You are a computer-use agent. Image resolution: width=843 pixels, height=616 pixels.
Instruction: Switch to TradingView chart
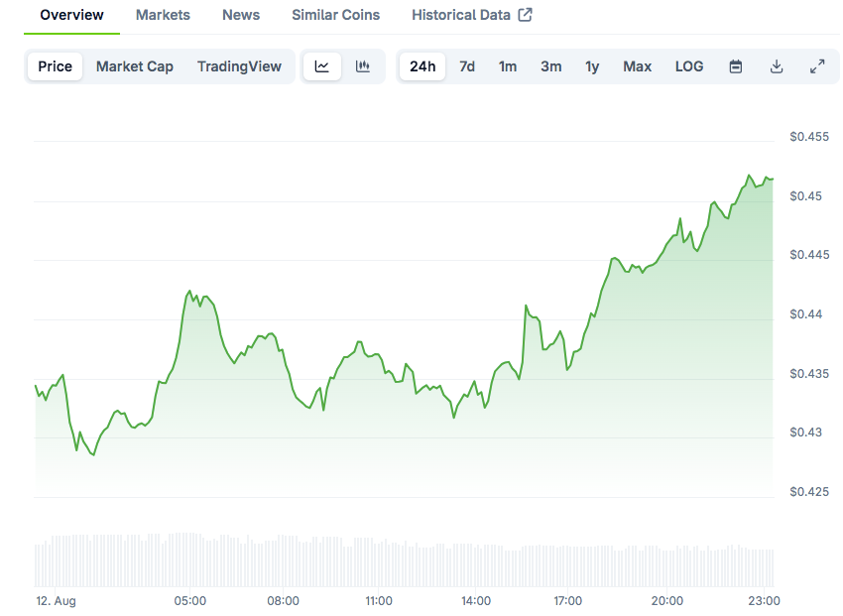(x=239, y=66)
